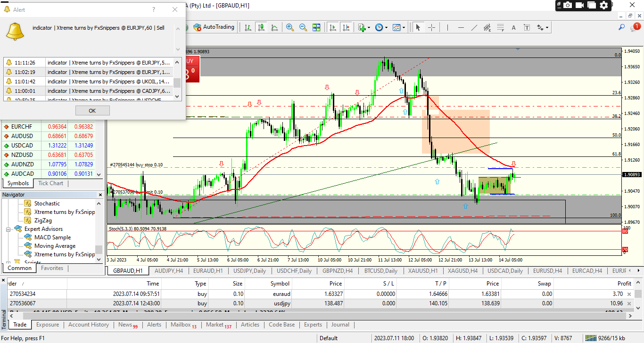Zoom in on the chart
Image resolution: width=644 pixels, height=343 pixels.
point(290,27)
